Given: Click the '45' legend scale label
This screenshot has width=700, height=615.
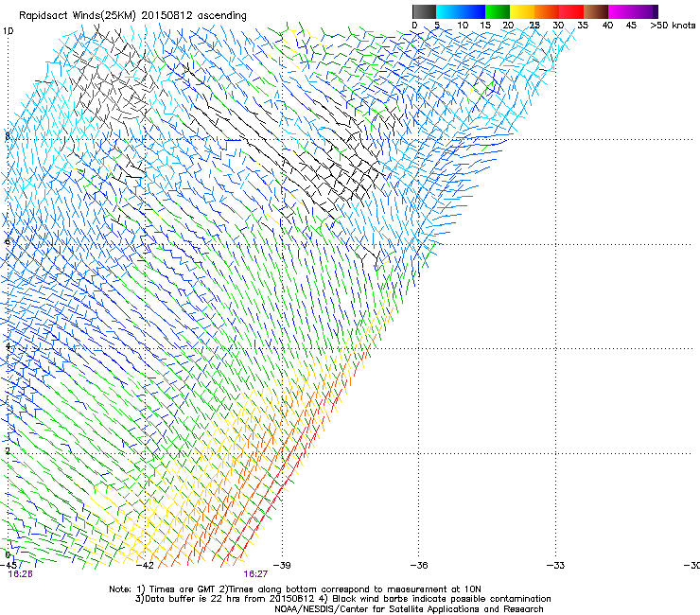Looking at the screenshot, I should [x=631, y=26].
